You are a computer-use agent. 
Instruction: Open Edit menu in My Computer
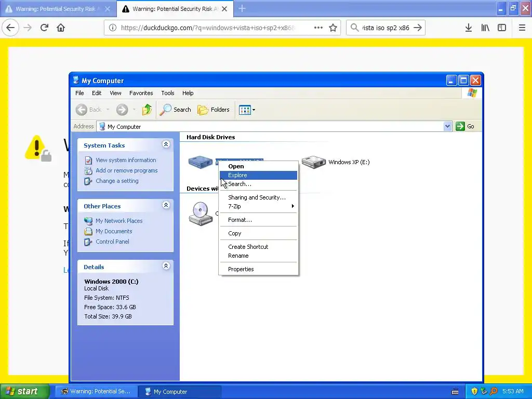coord(97,93)
